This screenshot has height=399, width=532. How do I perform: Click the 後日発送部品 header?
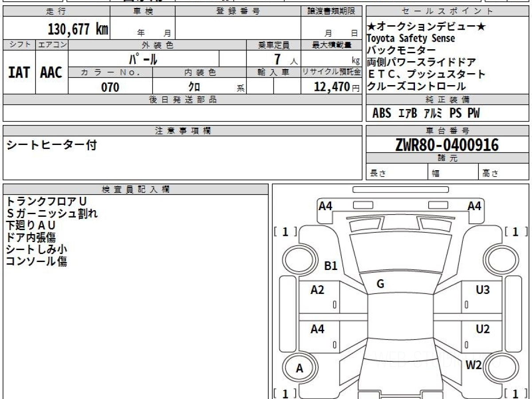183,100
